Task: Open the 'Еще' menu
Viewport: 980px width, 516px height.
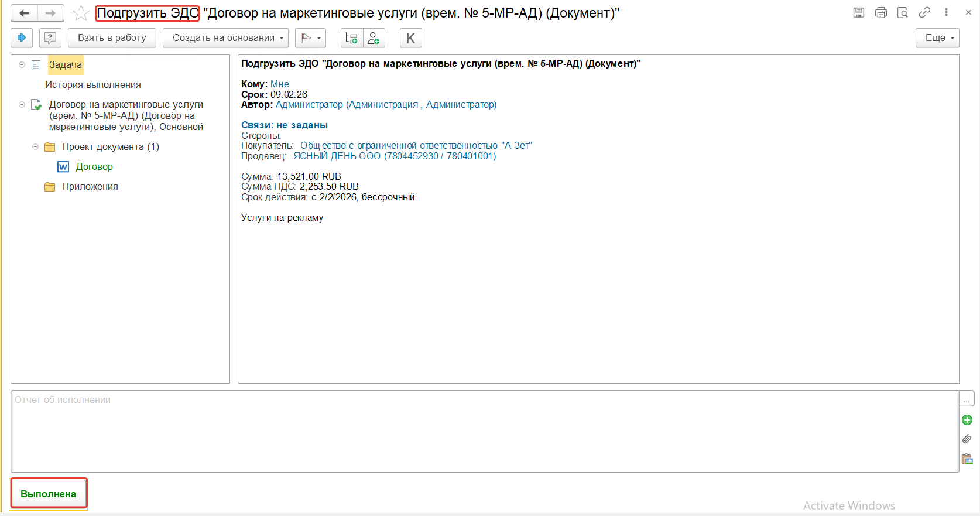Action: coord(937,38)
